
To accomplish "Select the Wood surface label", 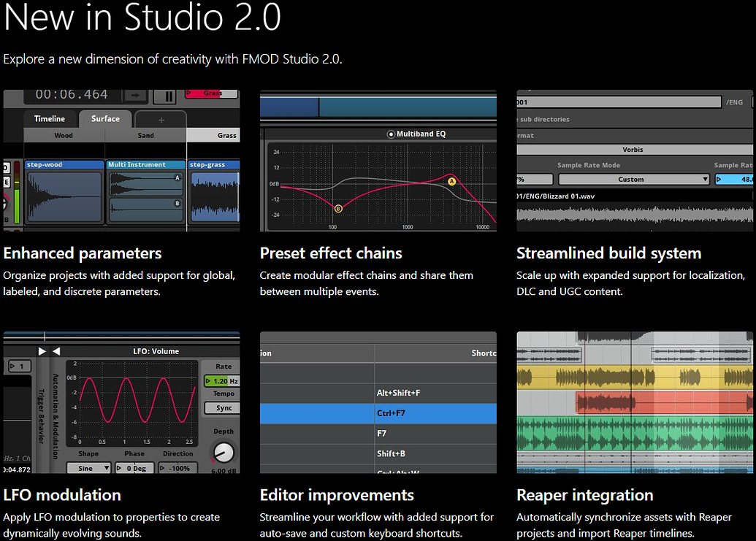I will [x=64, y=135].
